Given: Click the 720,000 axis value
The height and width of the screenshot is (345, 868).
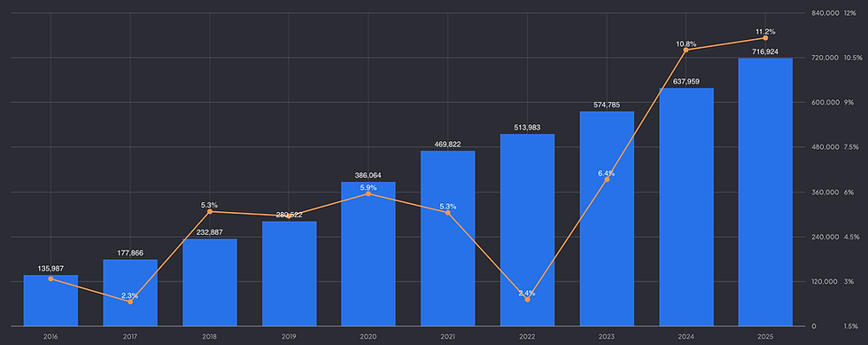Looking at the screenshot, I should click(x=824, y=58).
